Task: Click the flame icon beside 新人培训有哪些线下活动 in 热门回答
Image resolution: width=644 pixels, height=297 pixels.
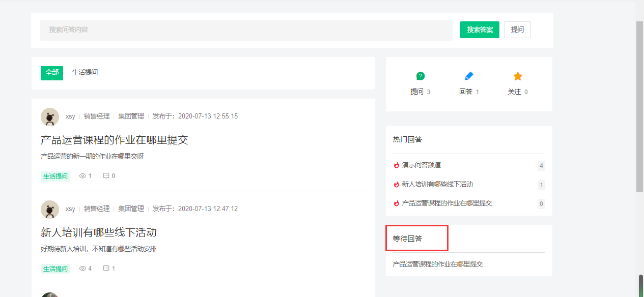Action: pos(397,185)
